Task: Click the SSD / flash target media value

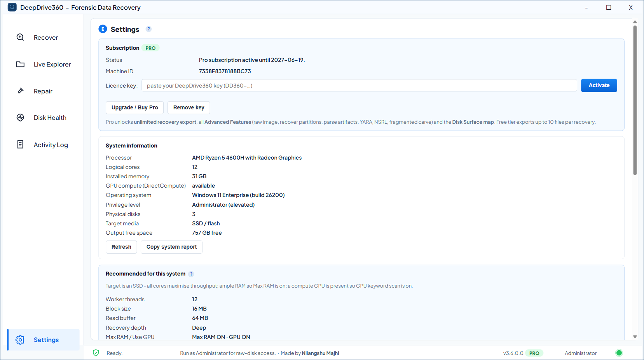Action: (206, 223)
